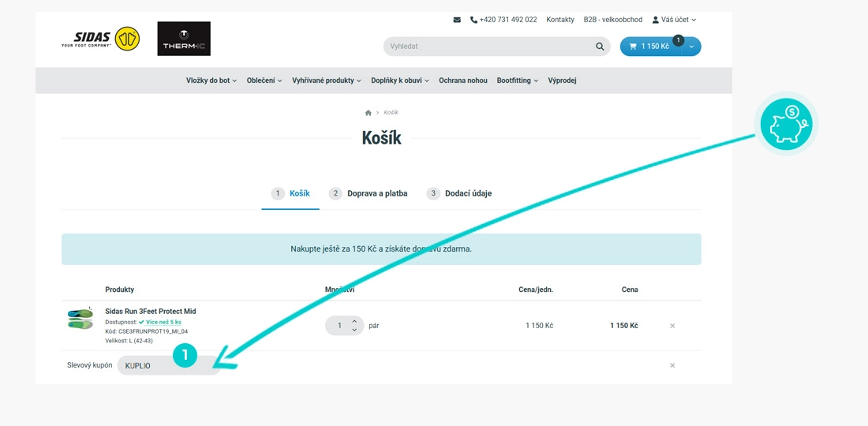Expand the Doplňky k obuvi menu
Image resolution: width=868 pixels, height=426 pixels.
pos(400,80)
